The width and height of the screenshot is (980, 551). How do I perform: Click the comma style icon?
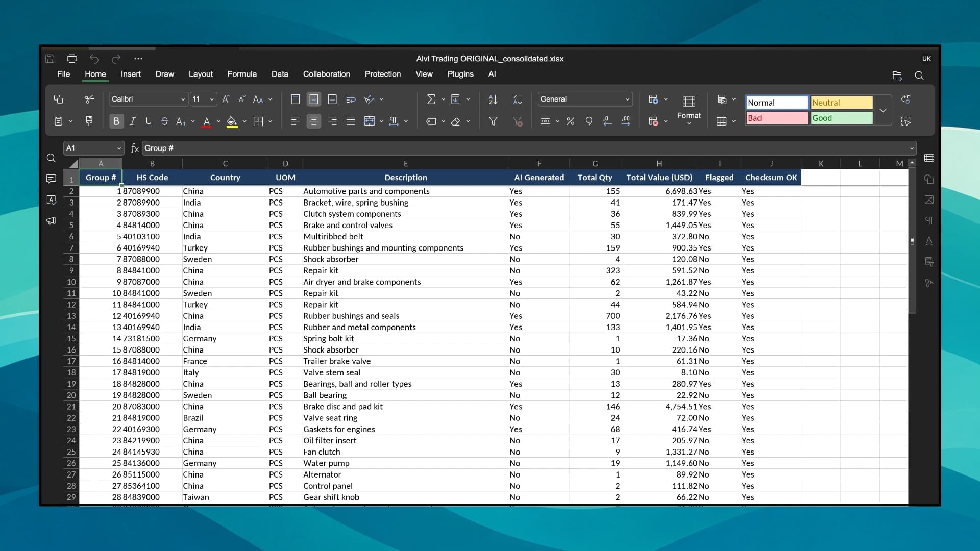[589, 121]
